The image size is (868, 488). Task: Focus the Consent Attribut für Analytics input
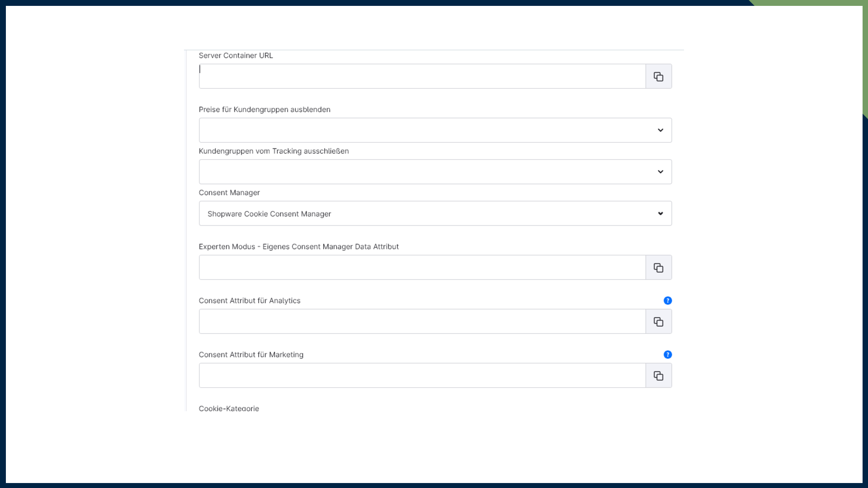tap(422, 322)
